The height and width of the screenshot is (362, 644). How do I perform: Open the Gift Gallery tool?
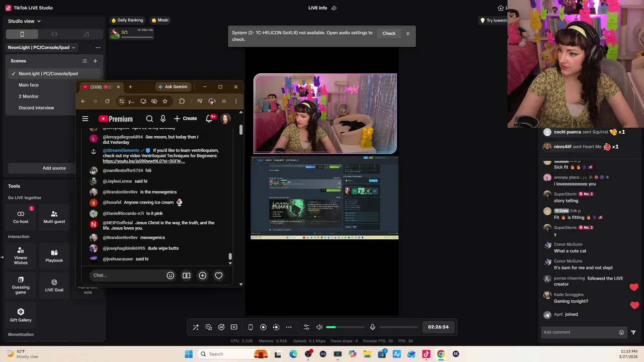point(21,315)
